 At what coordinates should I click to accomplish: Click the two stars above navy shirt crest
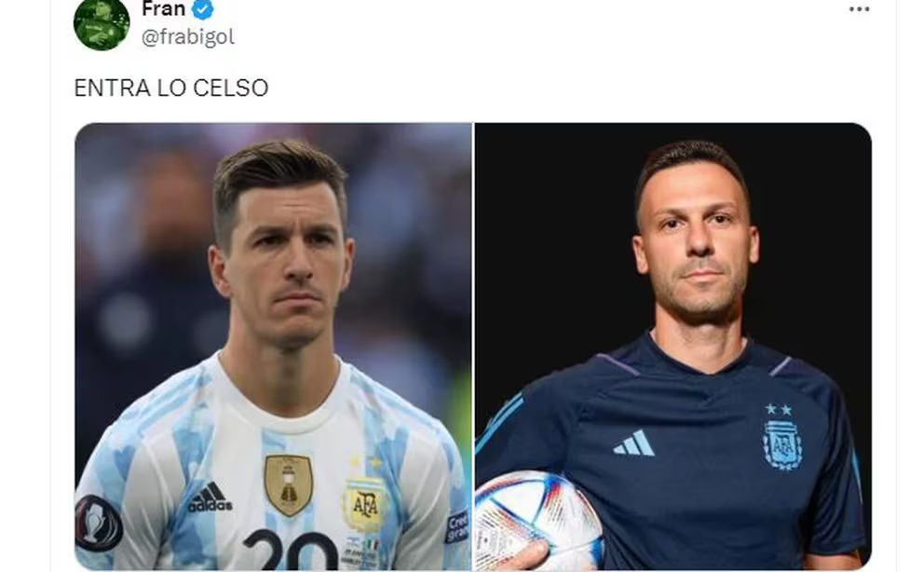click(779, 409)
